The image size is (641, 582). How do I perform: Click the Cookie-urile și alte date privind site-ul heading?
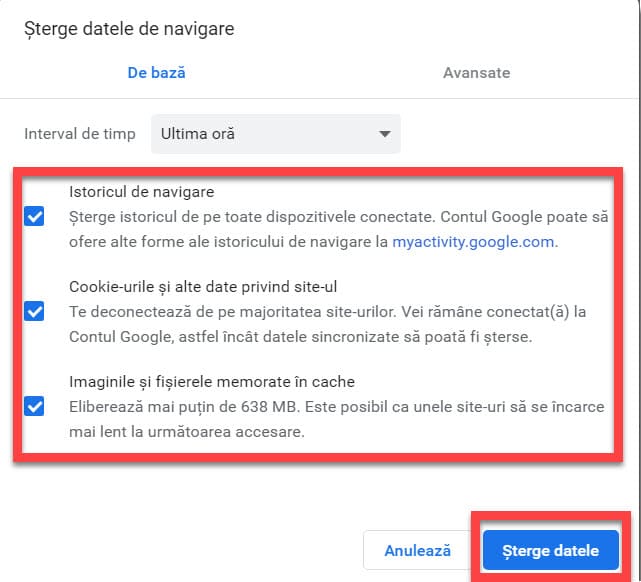coord(181,286)
